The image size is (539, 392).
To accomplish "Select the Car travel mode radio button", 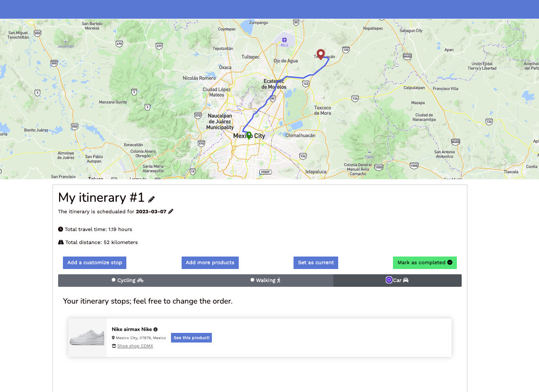I will [x=389, y=280].
